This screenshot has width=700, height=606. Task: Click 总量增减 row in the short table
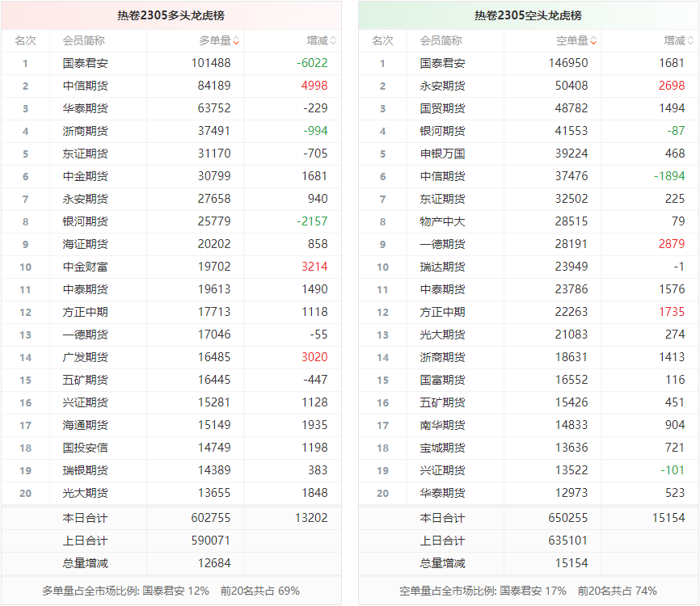tap(442, 563)
